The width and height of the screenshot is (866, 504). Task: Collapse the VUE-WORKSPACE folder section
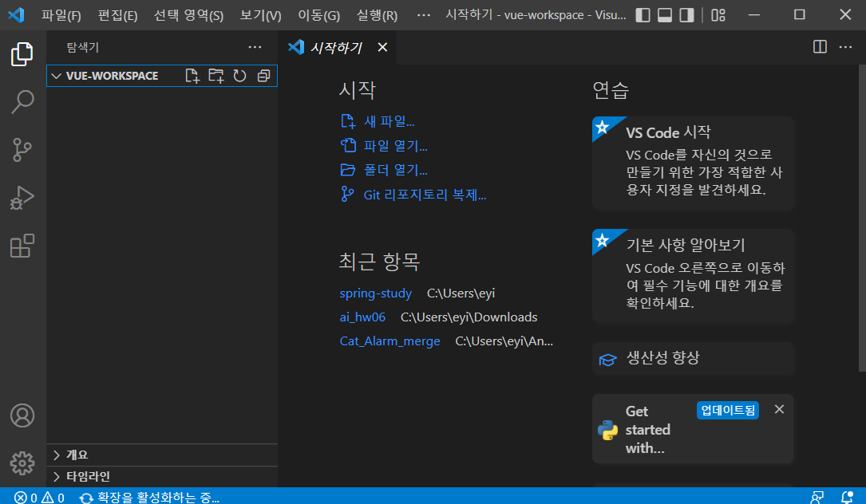162,76
